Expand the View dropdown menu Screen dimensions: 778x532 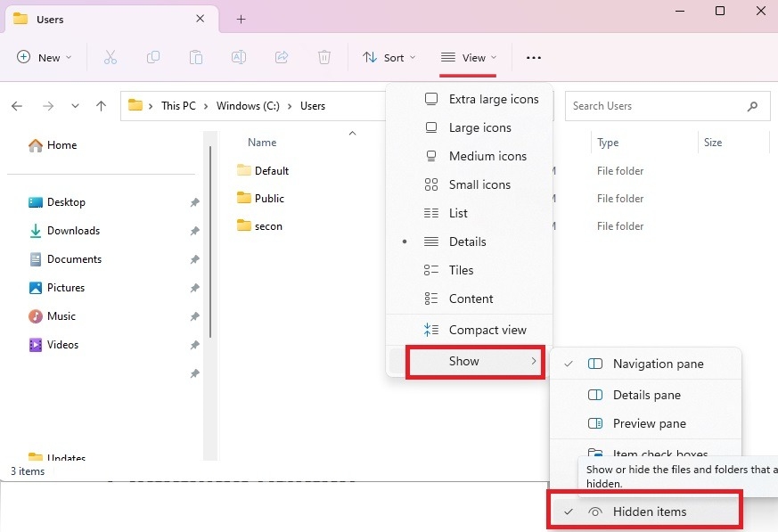click(x=470, y=57)
